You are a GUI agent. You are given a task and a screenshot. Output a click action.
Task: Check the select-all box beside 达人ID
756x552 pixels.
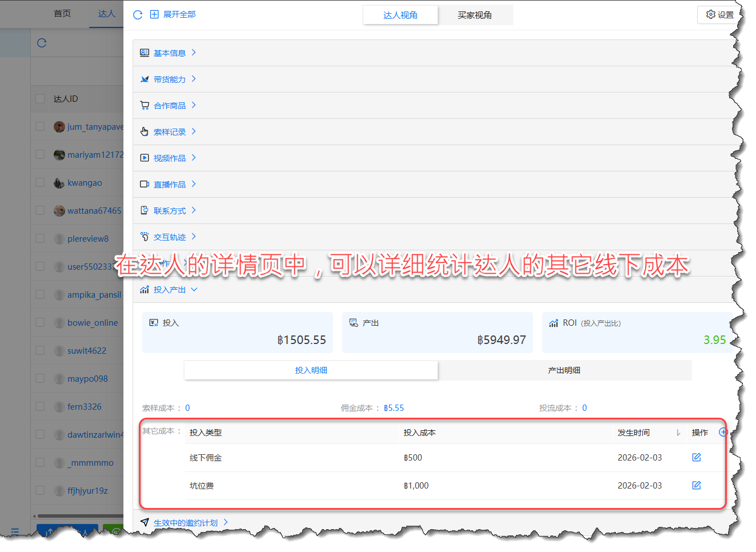40,99
